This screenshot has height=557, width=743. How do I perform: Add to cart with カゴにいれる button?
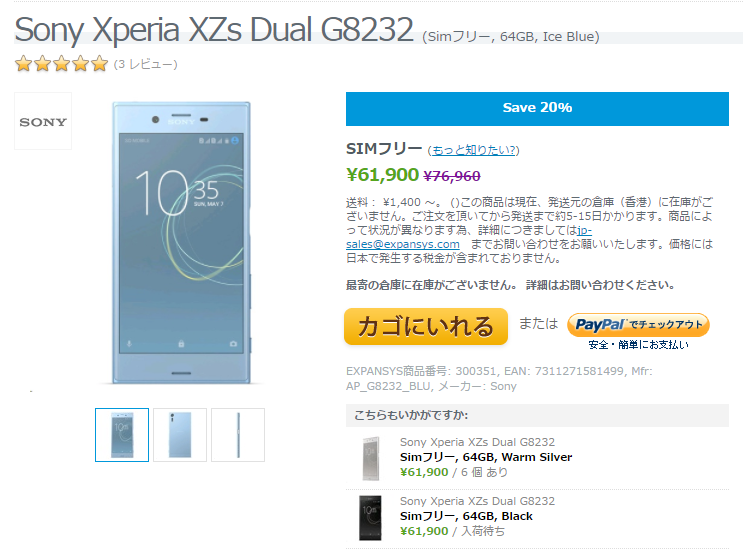point(426,326)
